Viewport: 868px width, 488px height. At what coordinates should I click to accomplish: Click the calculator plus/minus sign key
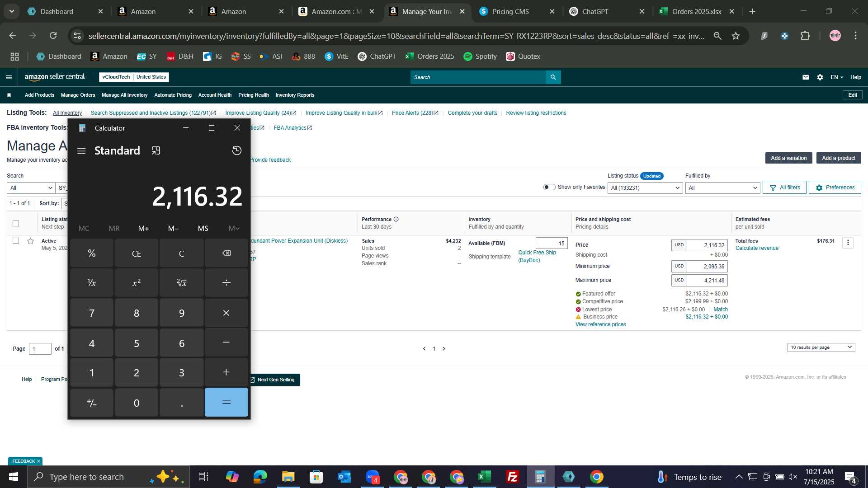(92, 402)
